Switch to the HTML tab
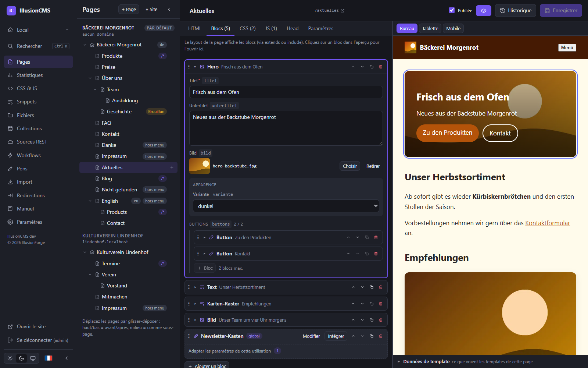588x368 pixels. pyautogui.click(x=195, y=28)
